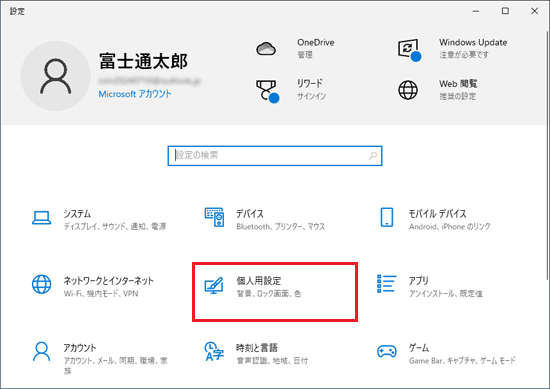550x389 pixels.
Task: Open リワード サインイン label
Action: pyautogui.click(x=311, y=96)
